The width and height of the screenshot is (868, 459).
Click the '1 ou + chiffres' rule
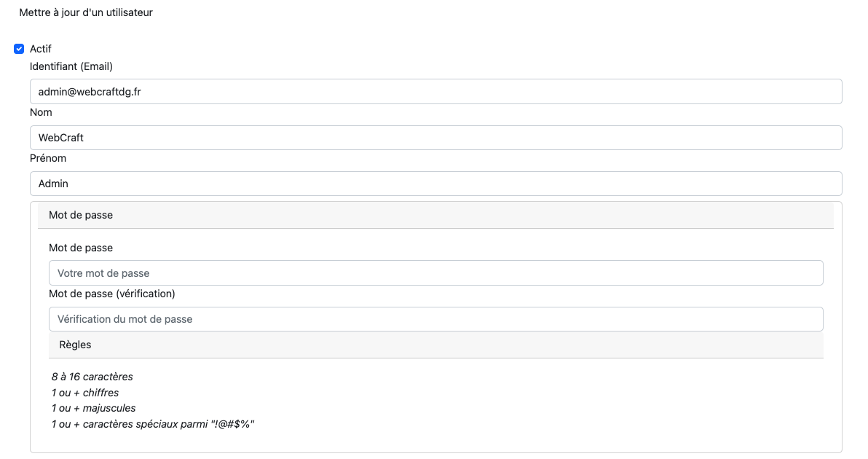[85, 393]
